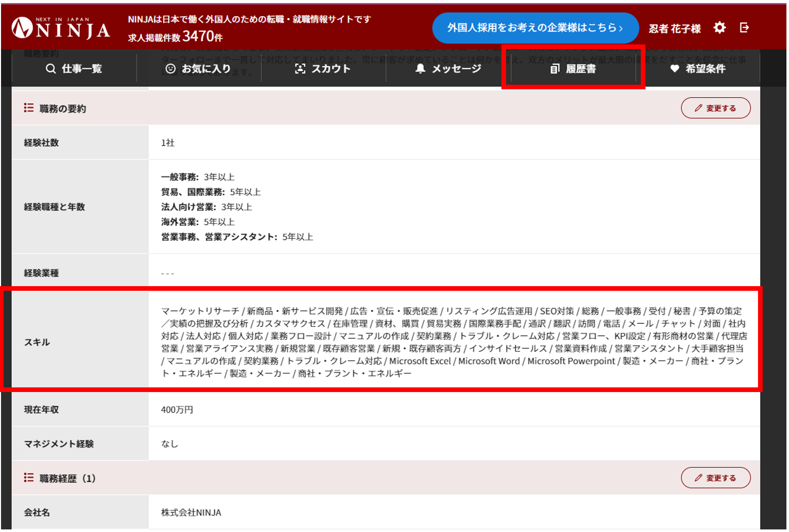789x532 pixels.
Task: Click the heart icon beside 希望条件
Action: click(674, 69)
